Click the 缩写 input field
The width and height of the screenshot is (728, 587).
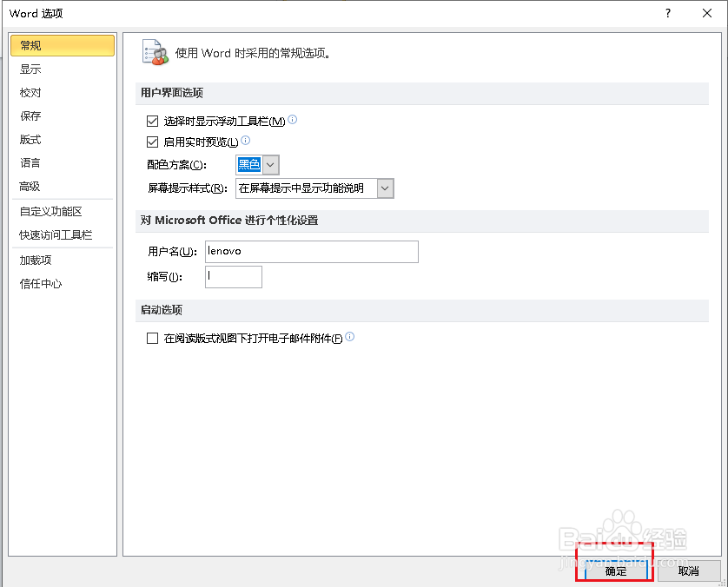pyautogui.click(x=234, y=276)
